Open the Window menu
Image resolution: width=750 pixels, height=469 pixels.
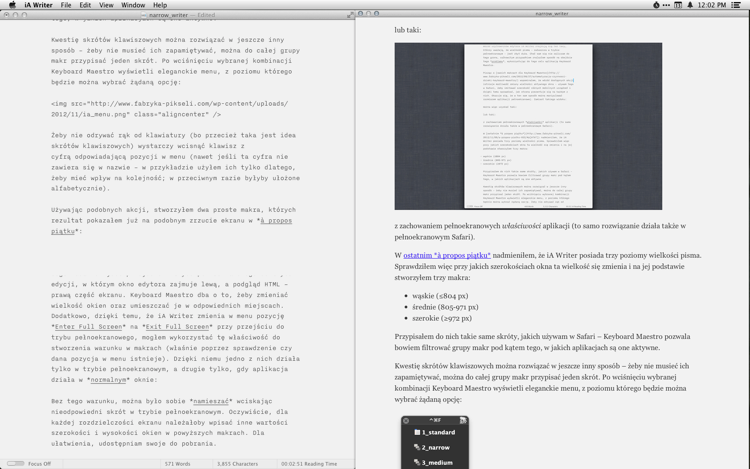[x=133, y=5]
